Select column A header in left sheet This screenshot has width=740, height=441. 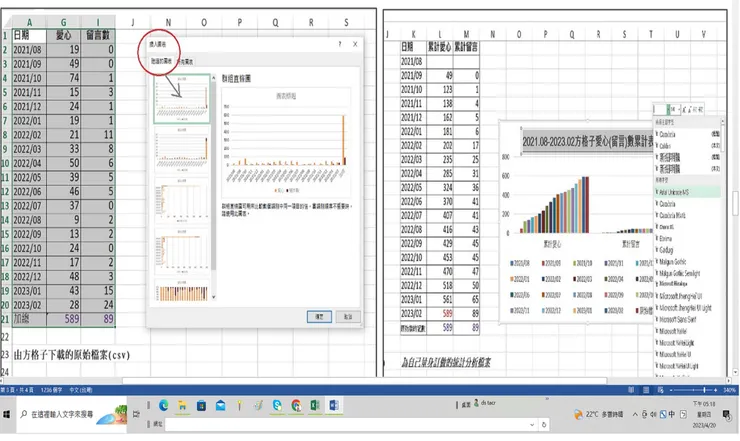[29, 22]
